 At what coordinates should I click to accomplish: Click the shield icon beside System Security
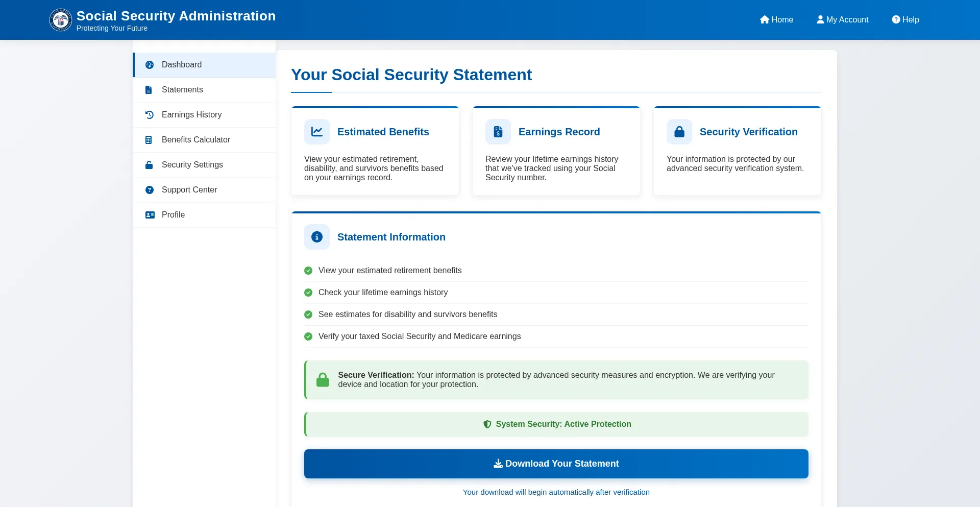point(487,424)
